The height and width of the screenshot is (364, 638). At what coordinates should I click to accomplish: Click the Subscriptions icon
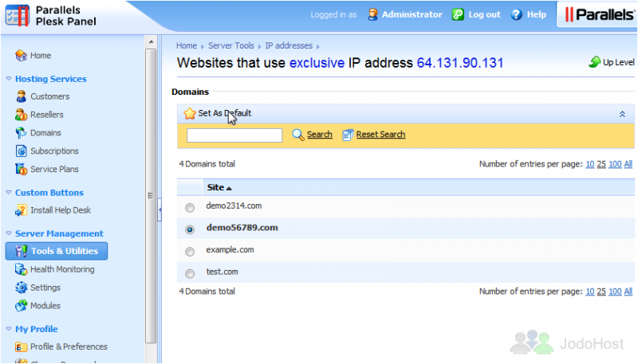coord(22,151)
